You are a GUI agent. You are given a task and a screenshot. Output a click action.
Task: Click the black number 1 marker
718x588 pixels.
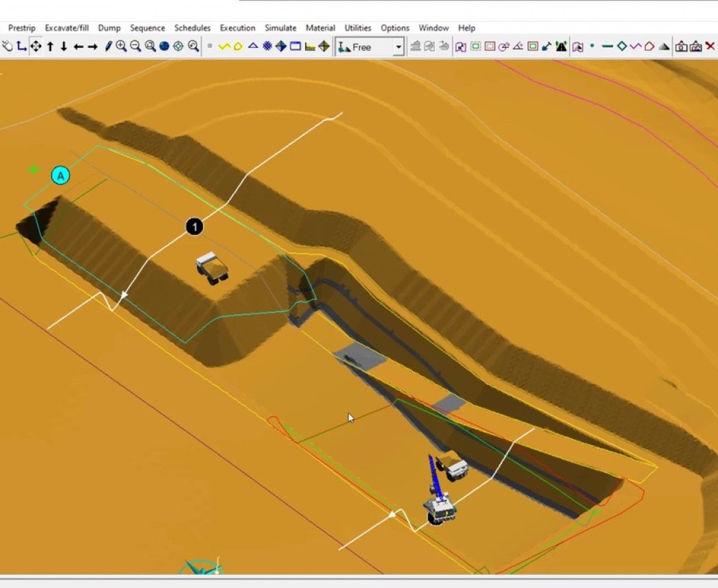click(x=195, y=227)
